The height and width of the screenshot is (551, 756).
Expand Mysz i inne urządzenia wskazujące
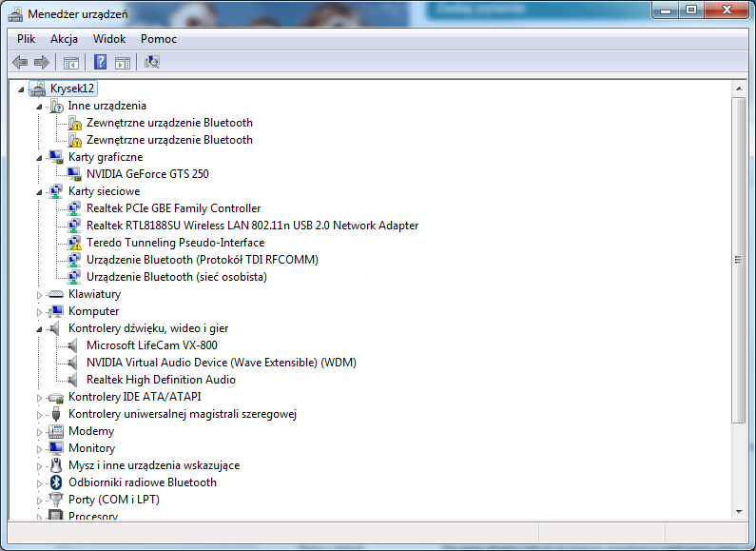pyautogui.click(x=39, y=466)
